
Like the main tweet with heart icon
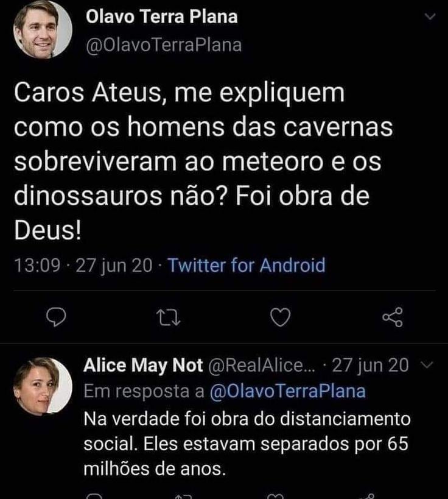pos(280,317)
